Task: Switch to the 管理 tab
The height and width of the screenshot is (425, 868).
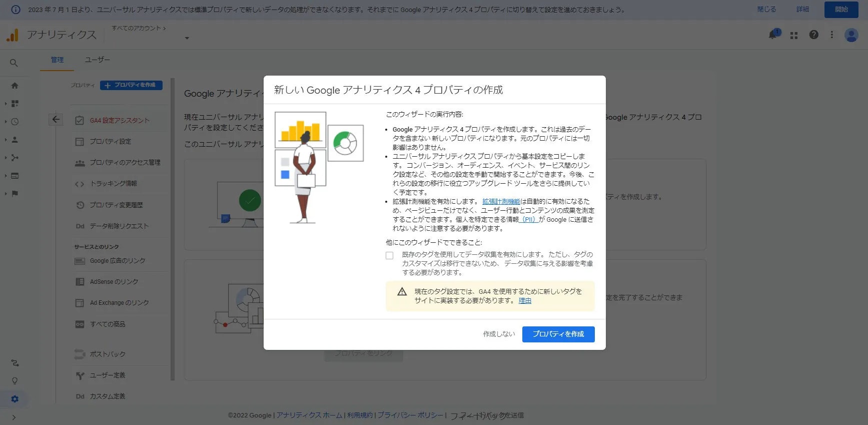Action: click(57, 60)
